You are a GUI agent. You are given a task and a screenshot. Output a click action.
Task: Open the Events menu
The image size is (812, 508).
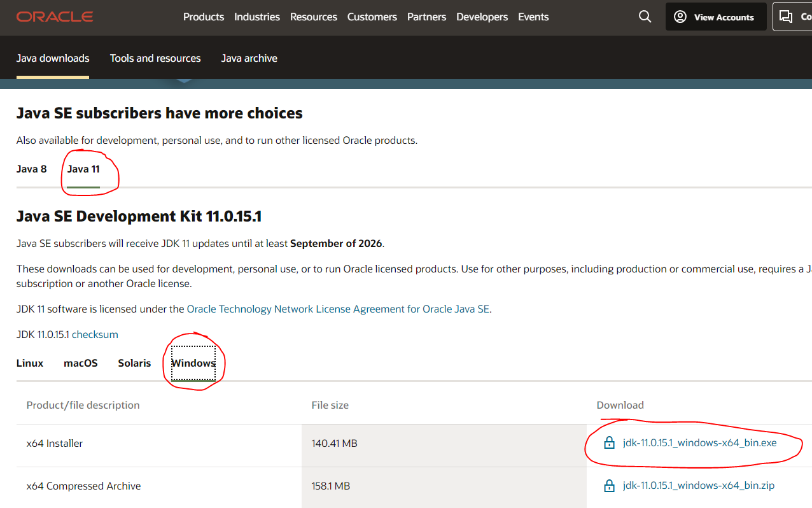(533, 17)
